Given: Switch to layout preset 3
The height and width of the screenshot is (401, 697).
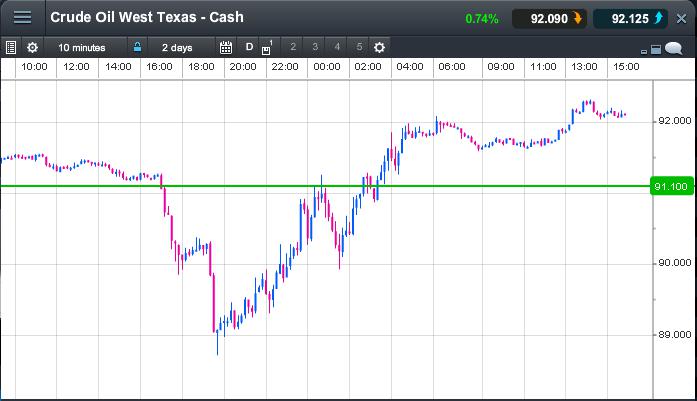Looking at the screenshot, I should pyautogui.click(x=315, y=47).
